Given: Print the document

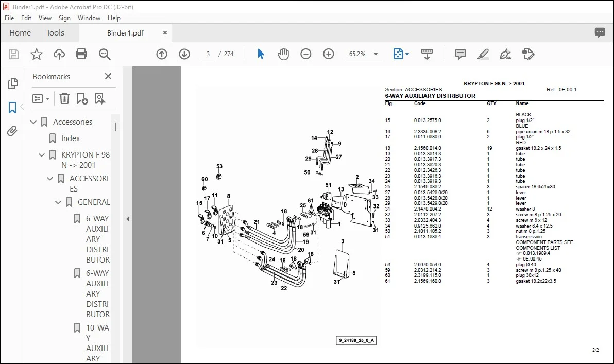Looking at the screenshot, I should click(81, 54).
